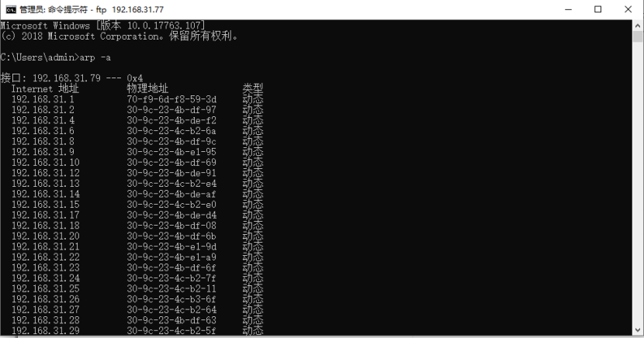Viewport: 644px width, 338px height.
Task: Click the vertical scrollbar thumb
Action: [638, 36]
